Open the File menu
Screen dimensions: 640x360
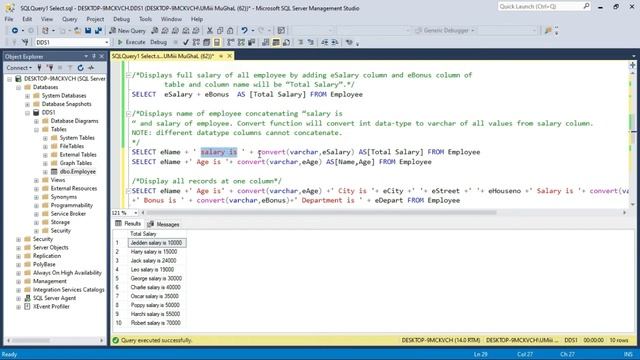click(9, 19)
